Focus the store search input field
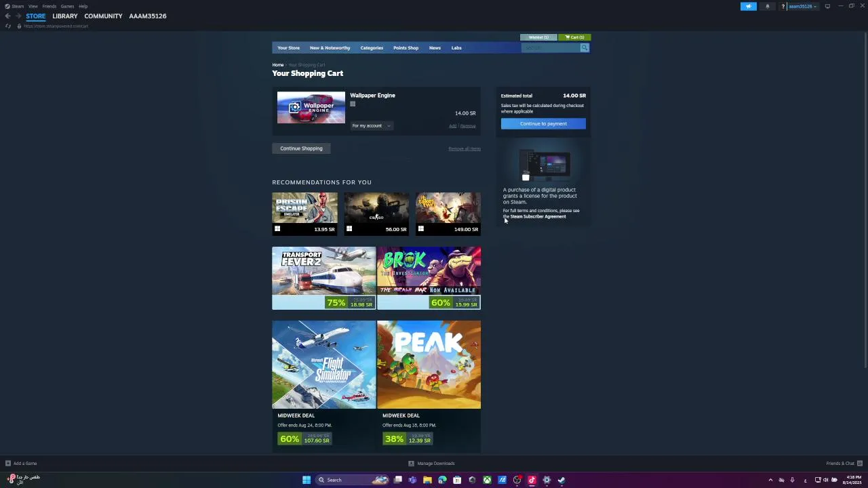 551,47
